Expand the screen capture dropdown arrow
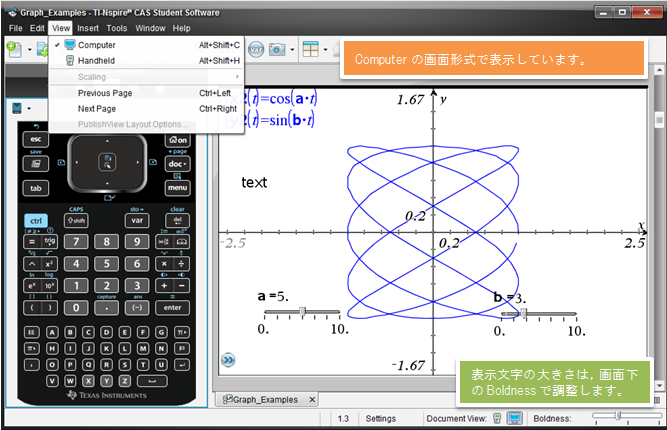 click(292, 49)
